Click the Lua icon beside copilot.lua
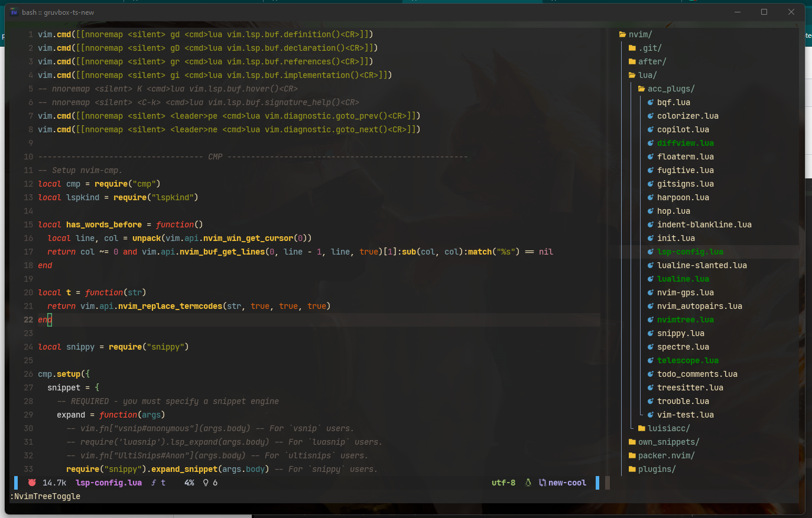The image size is (812, 518). (651, 129)
